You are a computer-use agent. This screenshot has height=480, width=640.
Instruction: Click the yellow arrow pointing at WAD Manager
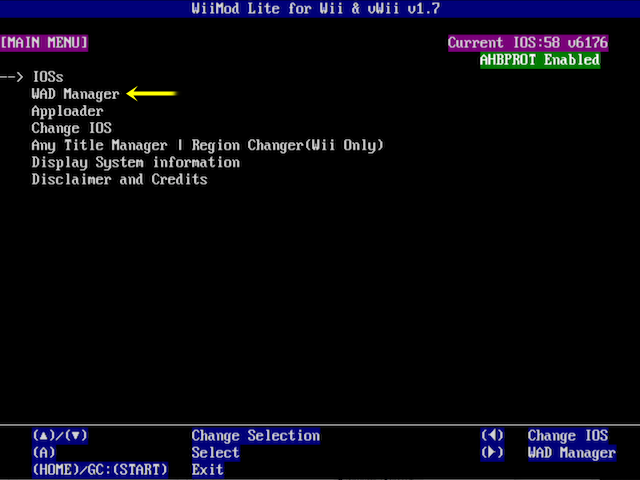tap(152, 94)
